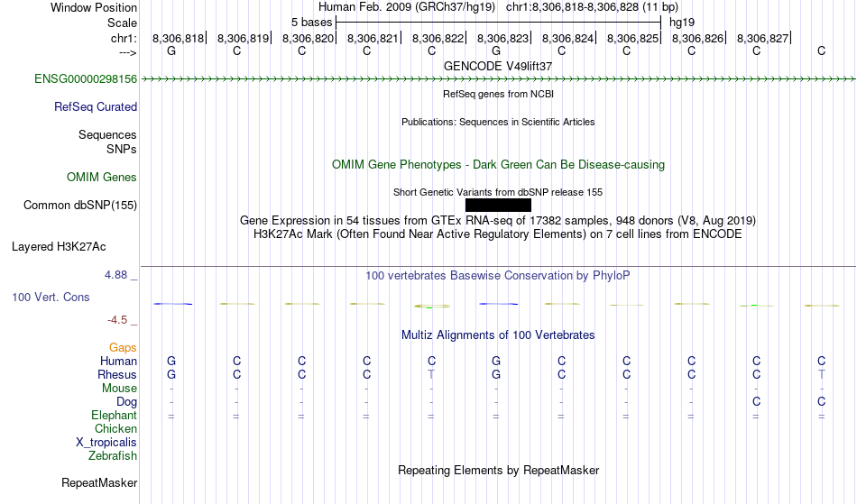
Task: Click Short Genetic Variants from dbSNP title
Action: point(498,192)
